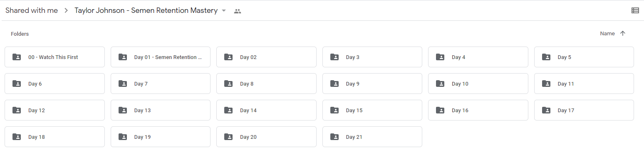This screenshot has width=644, height=160.
Task: Click the folder icon of Day 11
Action: pos(546,84)
